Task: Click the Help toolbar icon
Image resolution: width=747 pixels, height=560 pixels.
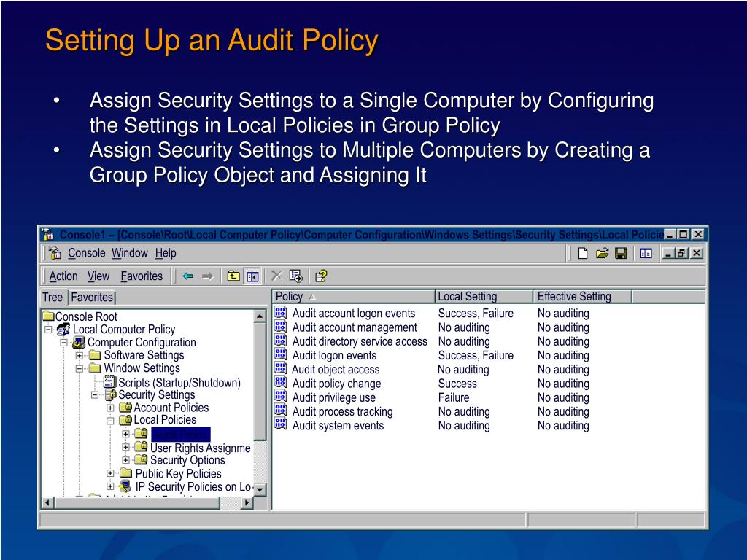Action: click(321, 276)
